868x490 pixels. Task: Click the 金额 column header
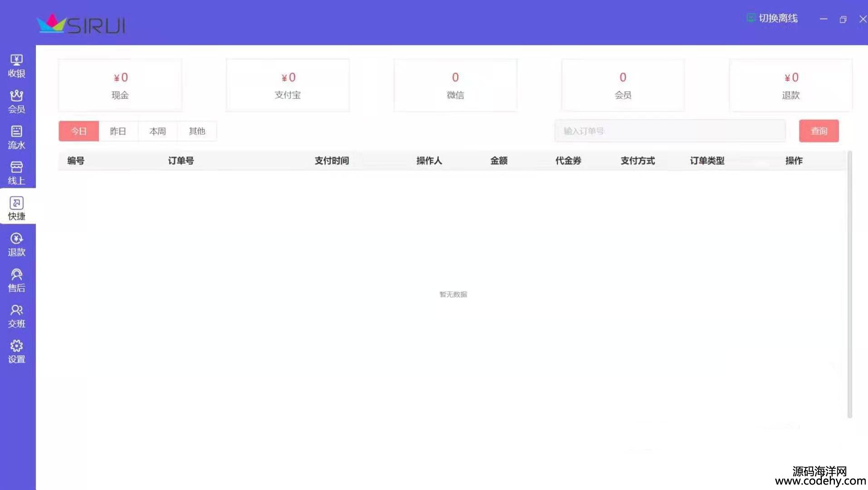pos(499,161)
